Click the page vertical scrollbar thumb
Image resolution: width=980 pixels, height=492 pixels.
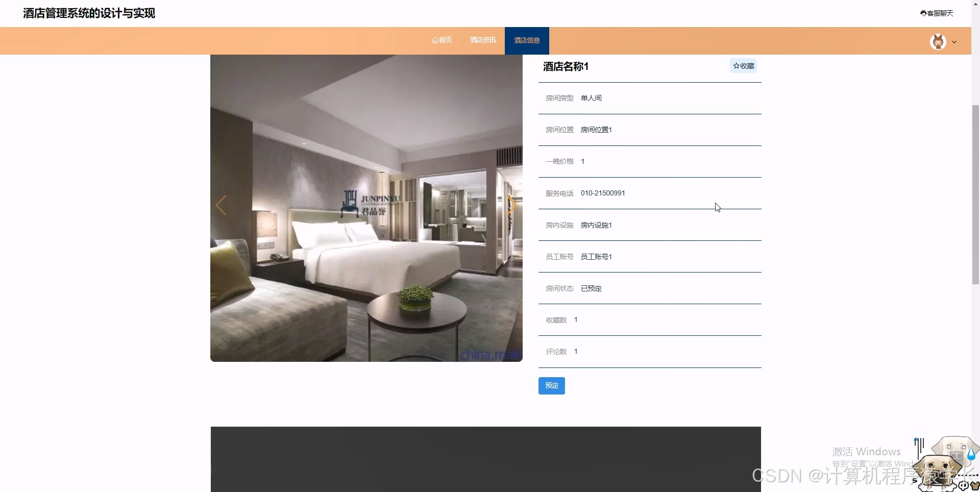pos(975,194)
